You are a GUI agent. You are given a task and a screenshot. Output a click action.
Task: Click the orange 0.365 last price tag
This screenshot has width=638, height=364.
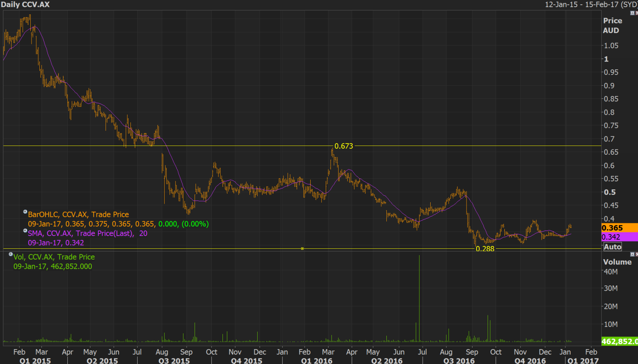coord(620,228)
